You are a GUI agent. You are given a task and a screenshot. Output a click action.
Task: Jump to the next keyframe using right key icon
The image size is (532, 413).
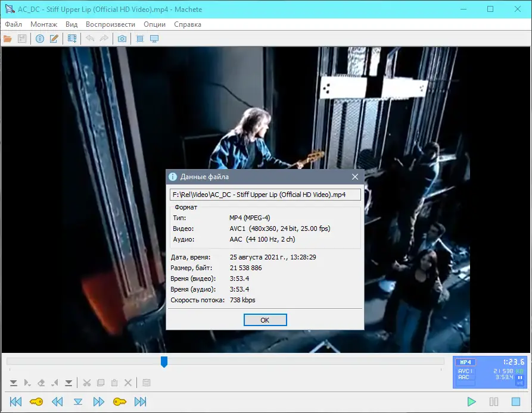click(x=119, y=402)
